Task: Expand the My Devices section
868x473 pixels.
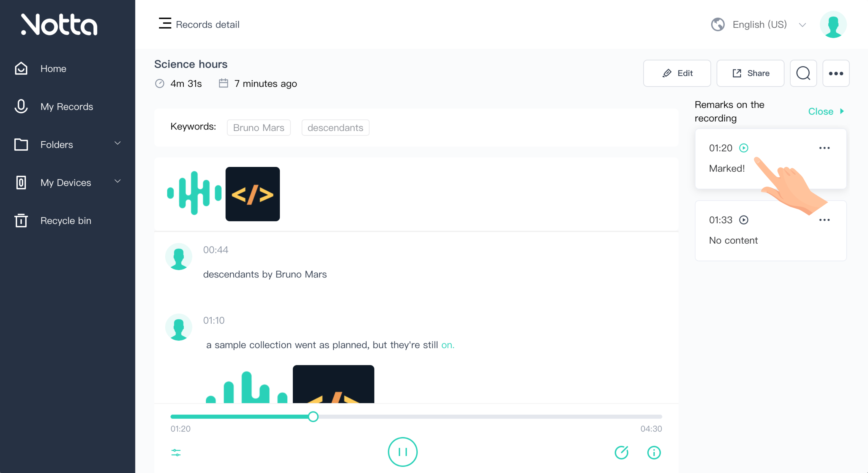Action: (x=117, y=182)
